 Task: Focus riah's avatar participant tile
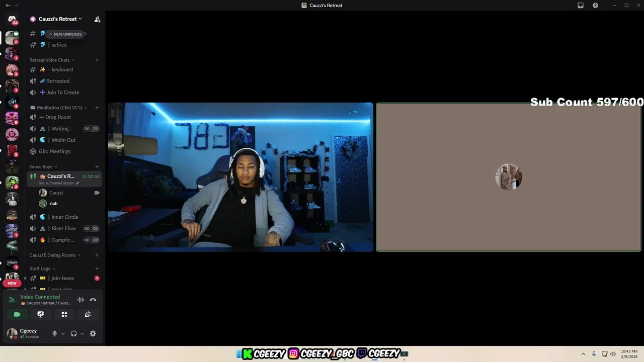pyautogui.click(x=509, y=177)
